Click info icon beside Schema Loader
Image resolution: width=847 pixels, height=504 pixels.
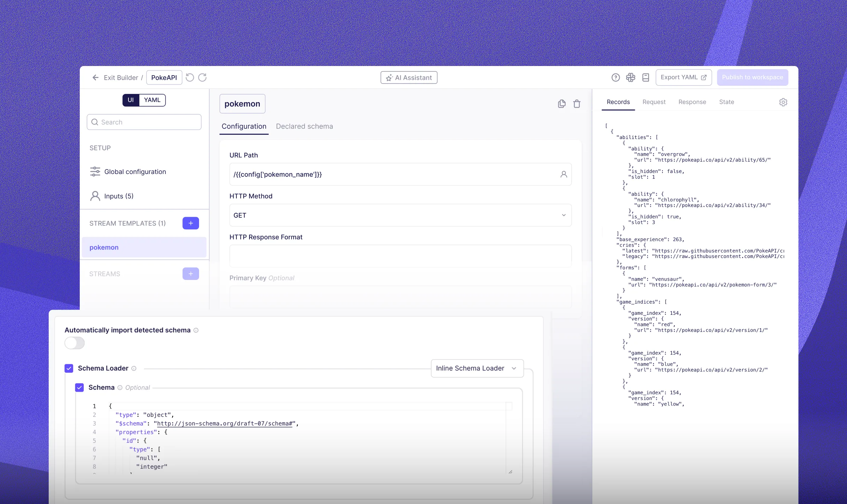[x=134, y=368]
